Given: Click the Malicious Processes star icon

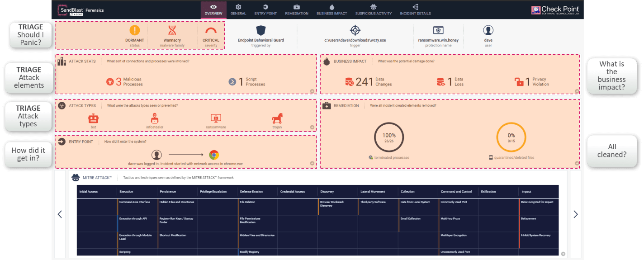Looking at the screenshot, I should pyautogui.click(x=110, y=82).
